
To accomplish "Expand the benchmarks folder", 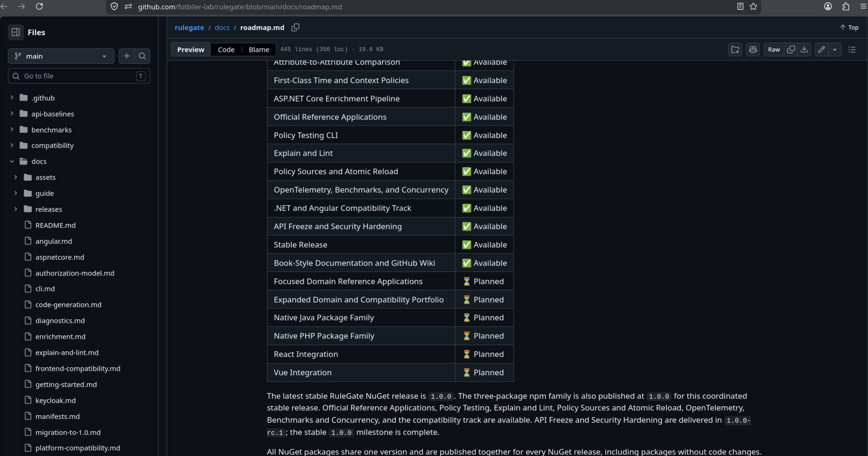I will click(12, 130).
